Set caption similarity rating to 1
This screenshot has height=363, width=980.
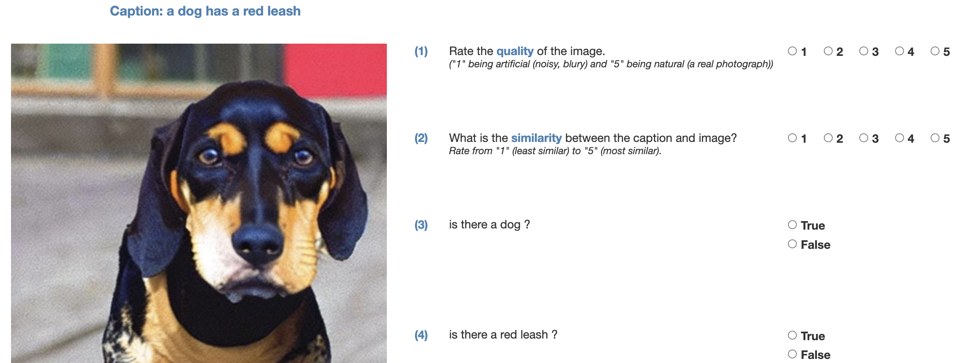point(792,138)
